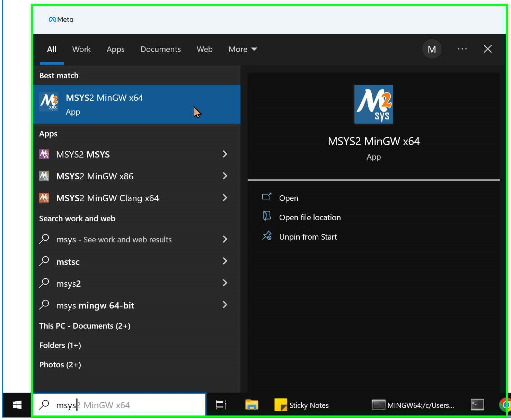511x420 pixels.
Task: Select the msys2 search suggestion text
Action: (68, 284)
